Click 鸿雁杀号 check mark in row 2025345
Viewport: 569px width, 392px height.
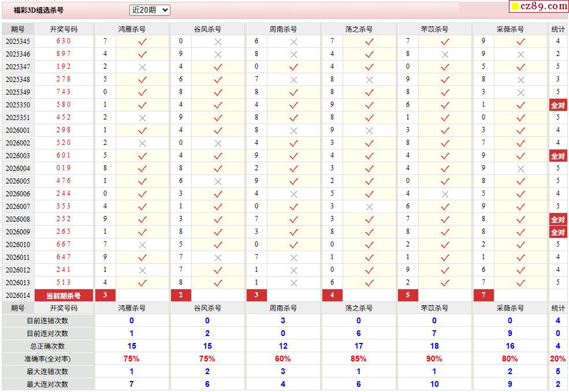[142, 42]
